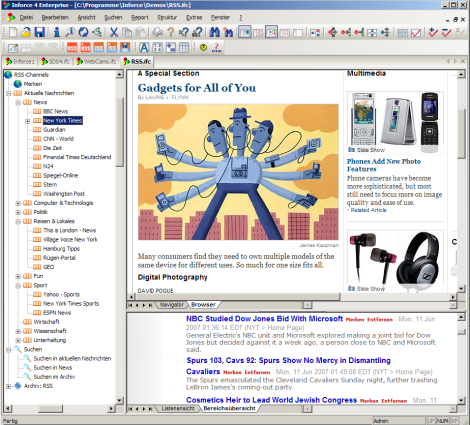Screen dimensions: 470x425
Task: Click the yellow round smiley-like toolbar icon
Action: pyautogui.click(x=203, y=47)
